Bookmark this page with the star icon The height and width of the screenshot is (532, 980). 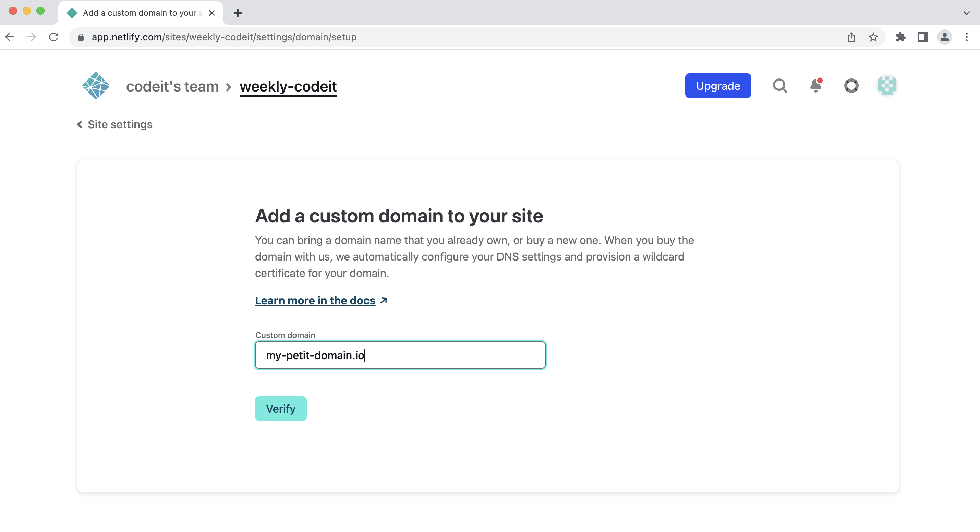click(873, 37)
